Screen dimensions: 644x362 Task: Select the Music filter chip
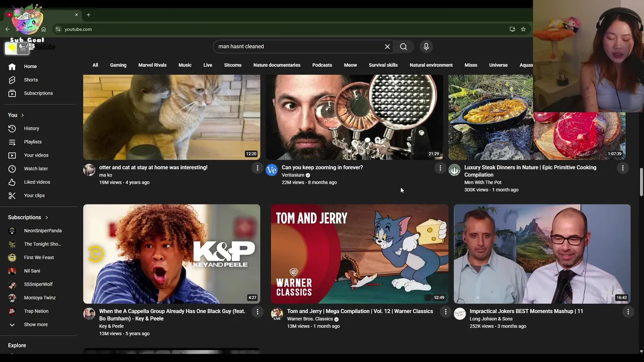click(185, 65)
